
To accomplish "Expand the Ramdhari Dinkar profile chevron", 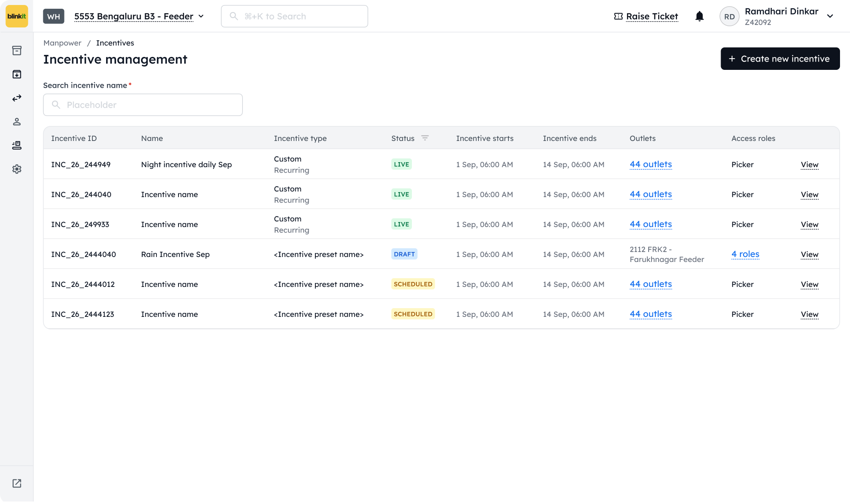I will click(830, 16).
